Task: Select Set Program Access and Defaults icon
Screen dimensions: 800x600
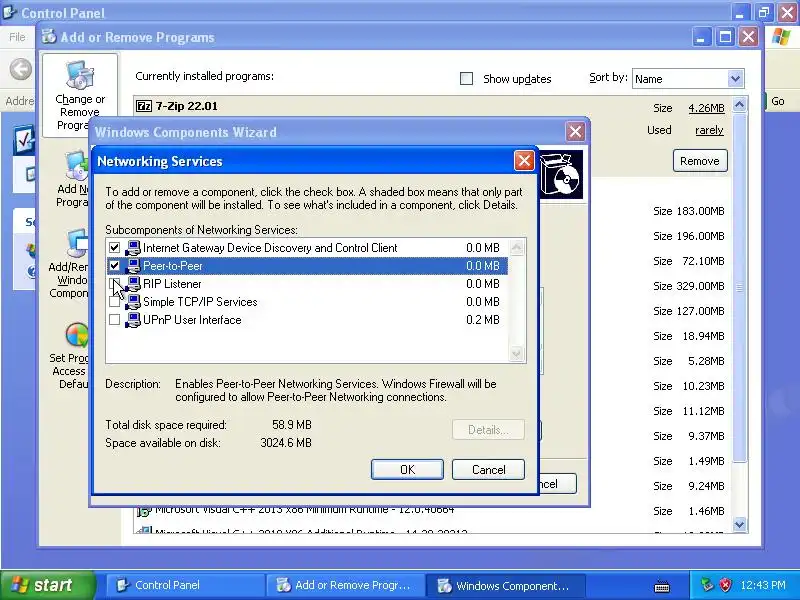Action: (77, 335)
